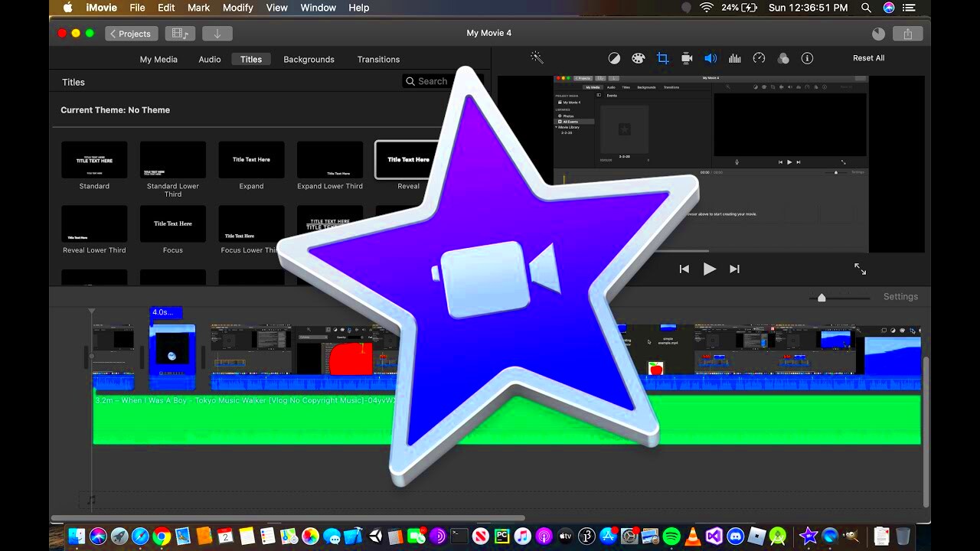980x551 pixels.
Task: Click the first video clip in timeline
Action: [x=113, y=357]
